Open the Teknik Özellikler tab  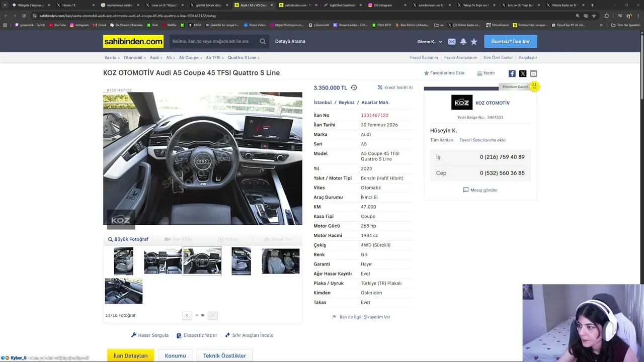[224, 356]
